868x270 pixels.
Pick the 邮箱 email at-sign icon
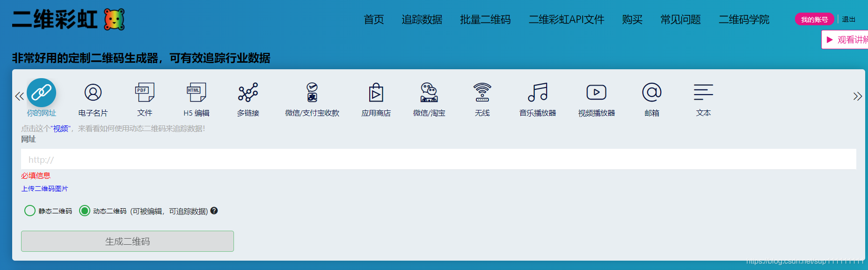[x=652, y=92]
